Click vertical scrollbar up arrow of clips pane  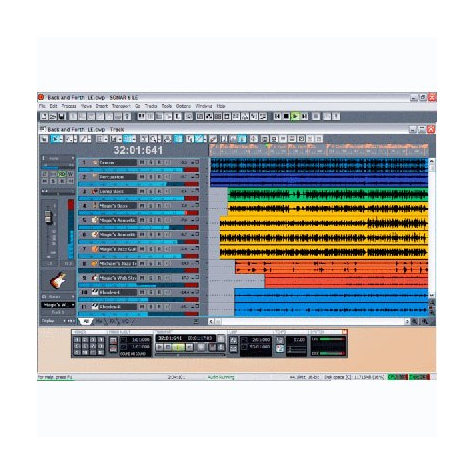click(432, 161)
